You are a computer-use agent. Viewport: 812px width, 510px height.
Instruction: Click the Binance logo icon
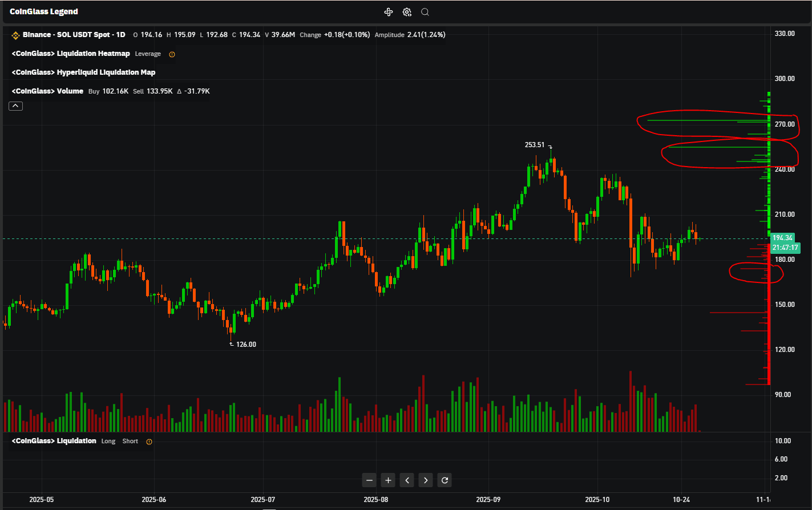tap(16, 35)
